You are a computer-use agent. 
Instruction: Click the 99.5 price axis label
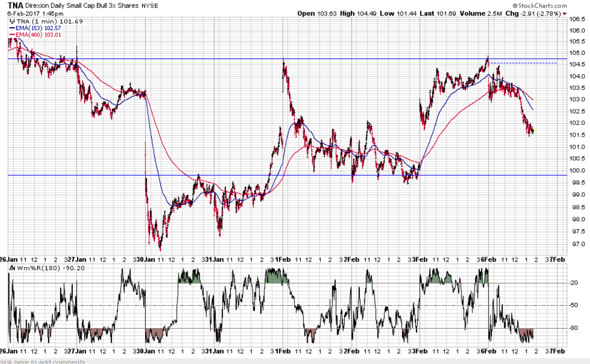click(x=579, y=183)
